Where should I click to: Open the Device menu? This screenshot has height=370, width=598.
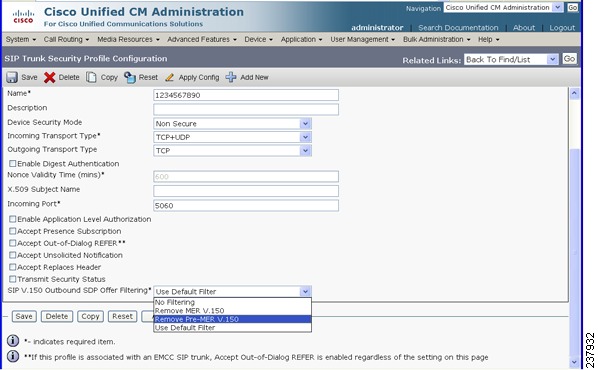[x=259, y=39]
